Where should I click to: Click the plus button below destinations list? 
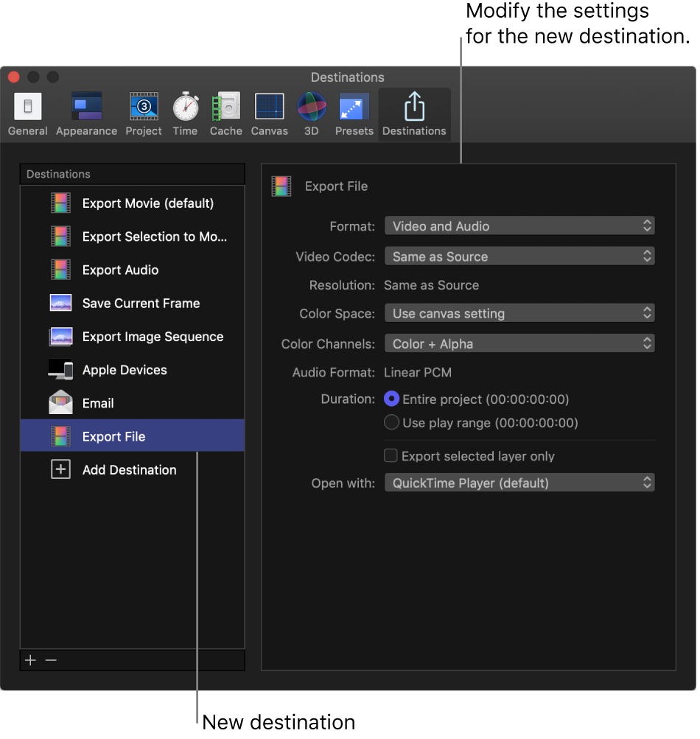tap(30, 660)
